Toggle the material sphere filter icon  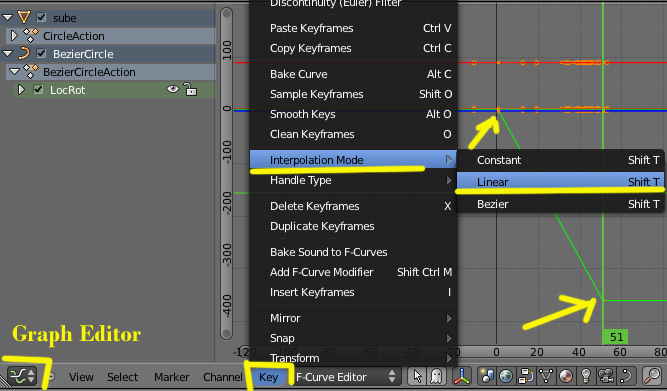click(x=566, y=377)
